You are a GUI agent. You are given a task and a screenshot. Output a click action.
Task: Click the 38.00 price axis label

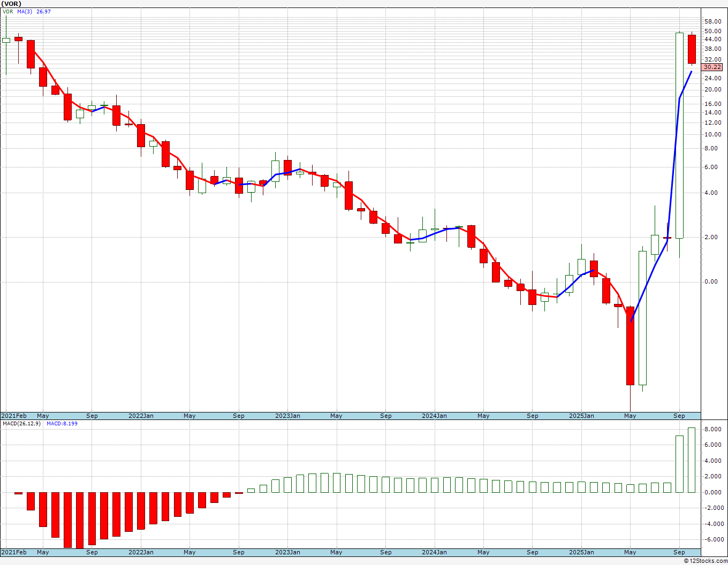click(x=713, y=49)
